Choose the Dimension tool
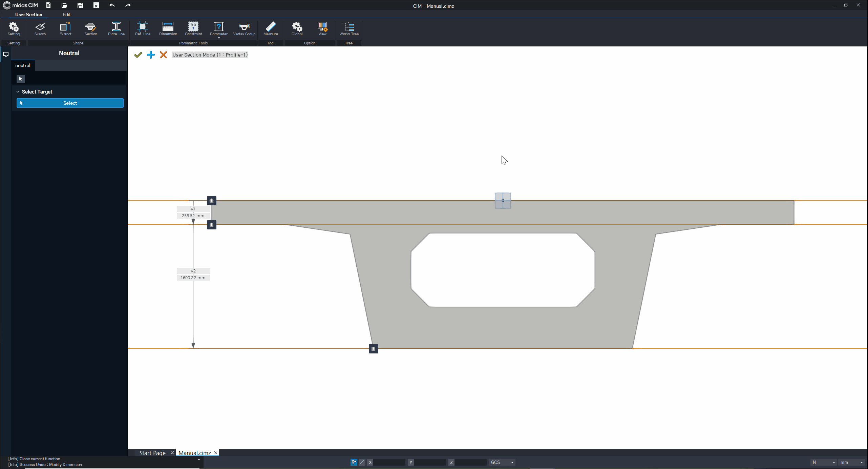This screenshot has width=868, height=469. [168, 29]
